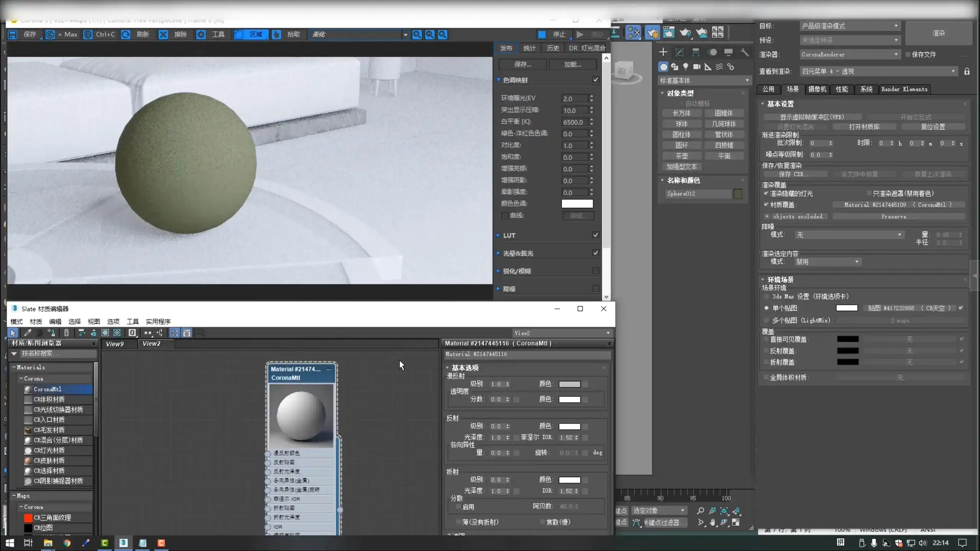Open the 标准基本体 object category dropdown
Screen dimensions: 980x551
(704, 80)
